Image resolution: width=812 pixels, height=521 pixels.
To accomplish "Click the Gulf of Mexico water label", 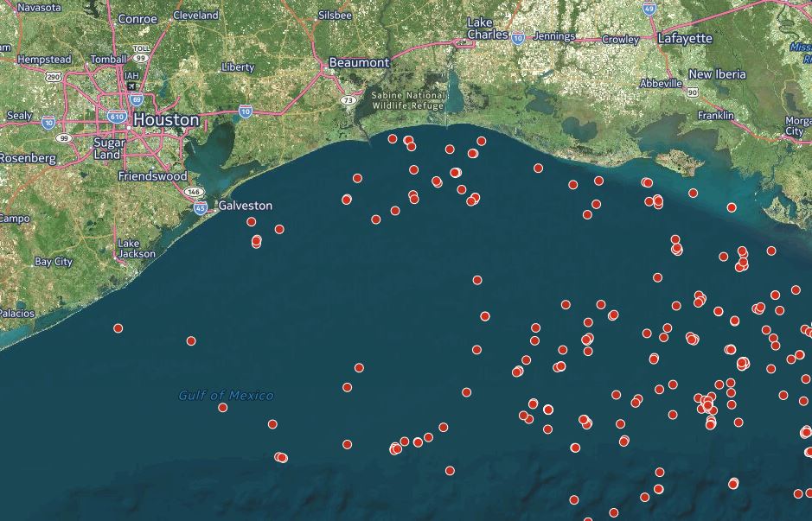I will (226, 396).
